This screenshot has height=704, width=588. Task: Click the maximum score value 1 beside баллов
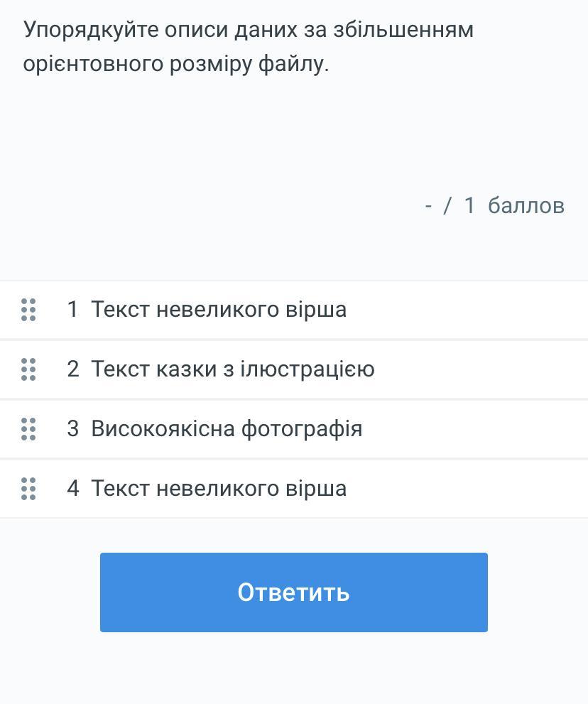pos(469,205)
